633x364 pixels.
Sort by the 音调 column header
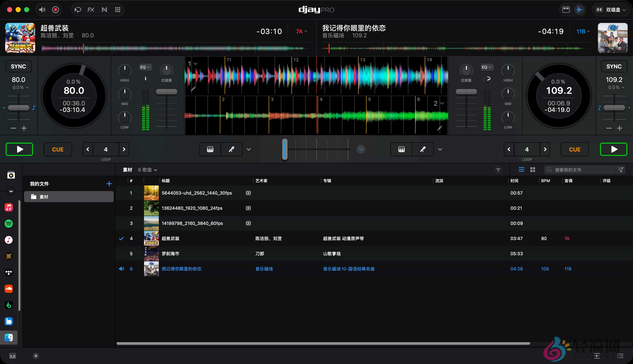[x=568, y=181]
